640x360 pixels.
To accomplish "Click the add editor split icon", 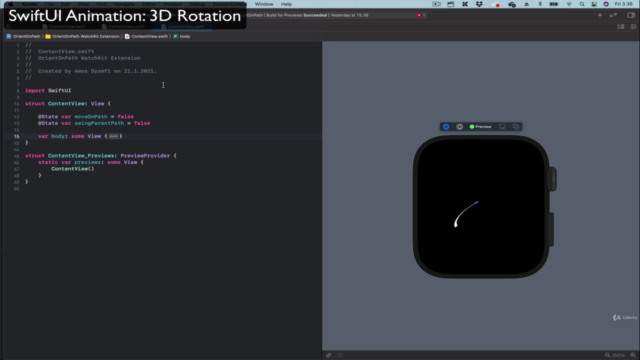I will [633, 27].
